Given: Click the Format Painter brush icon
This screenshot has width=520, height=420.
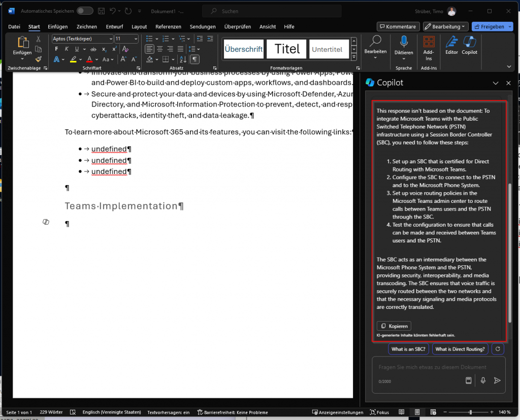Looking at the screenshot, I should coord(39,59).
